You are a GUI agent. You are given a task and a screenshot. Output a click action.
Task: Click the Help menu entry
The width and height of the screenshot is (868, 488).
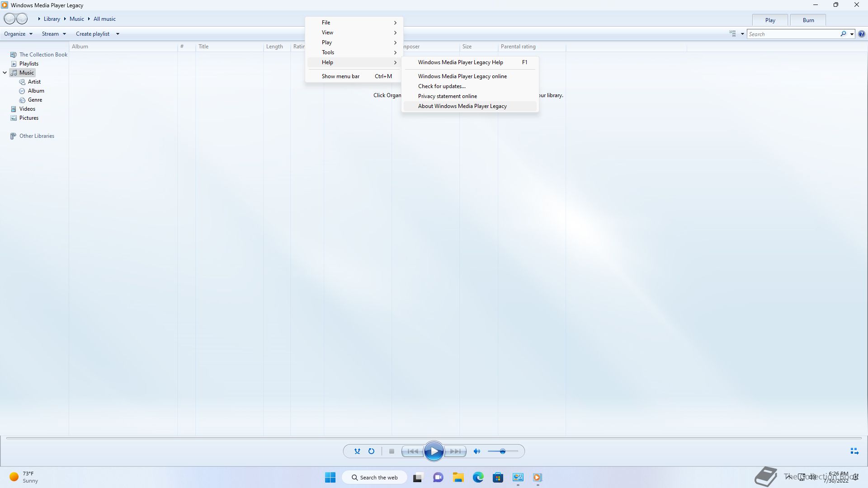tap(354, 62)
